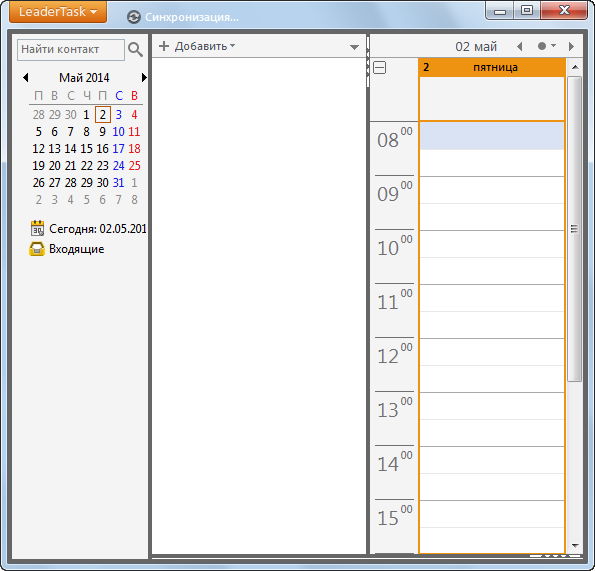Click the synchronization status icon
Image resolution: width=595 pixels, height=571 pixels.
[134, 17]
